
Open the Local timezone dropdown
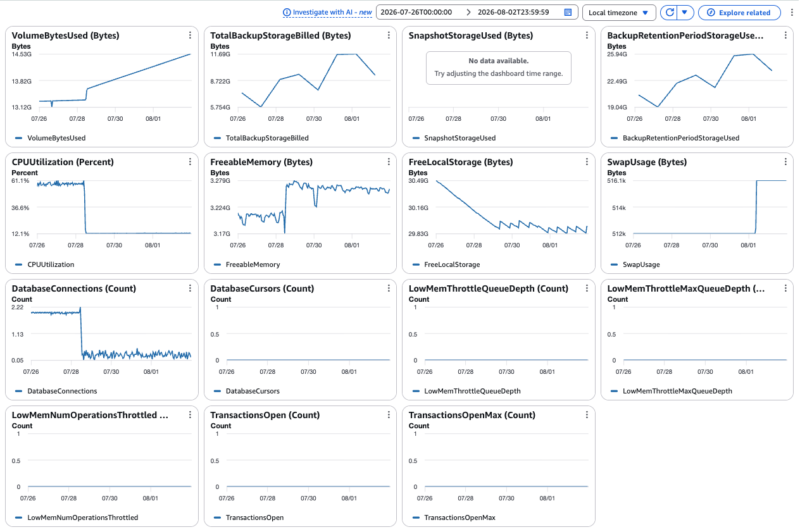point(618,12)
